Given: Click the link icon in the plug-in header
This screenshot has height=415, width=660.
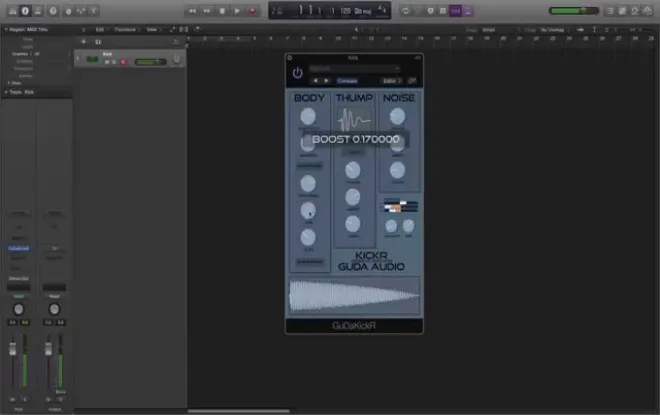Looking at the screenshot, I should pos(412,81).
